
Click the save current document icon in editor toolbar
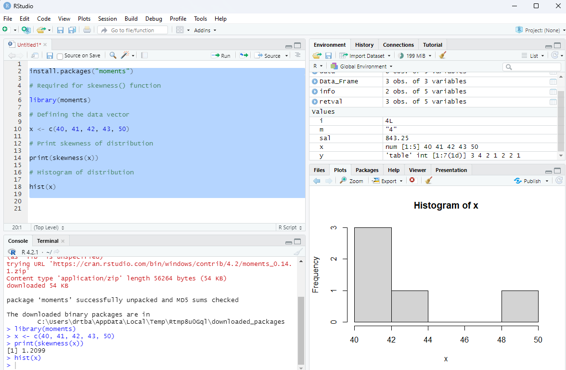[x=50, y=55]
